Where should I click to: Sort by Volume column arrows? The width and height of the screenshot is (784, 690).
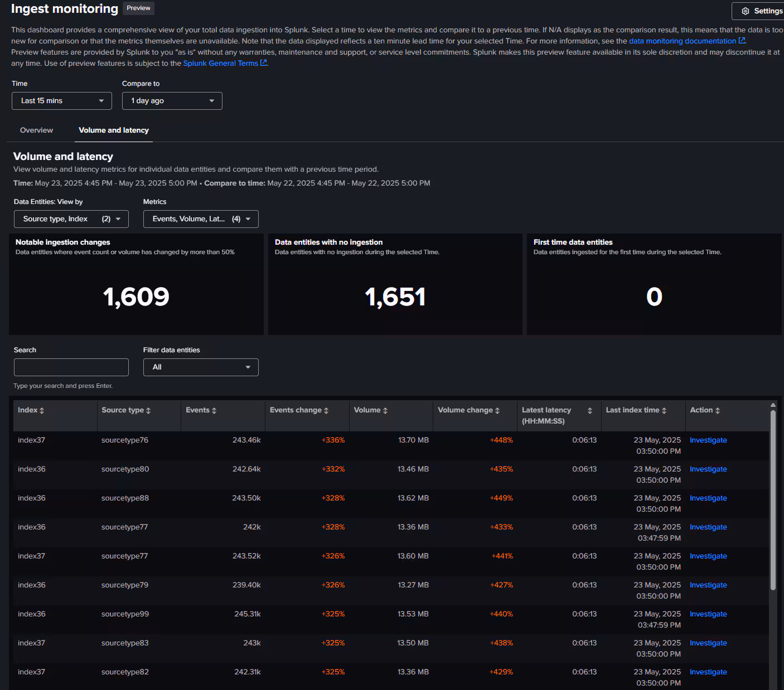(385, 411)
